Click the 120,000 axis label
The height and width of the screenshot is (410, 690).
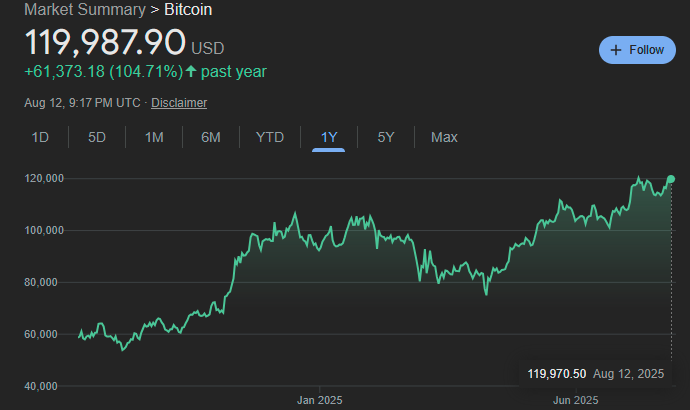point(44,178)
